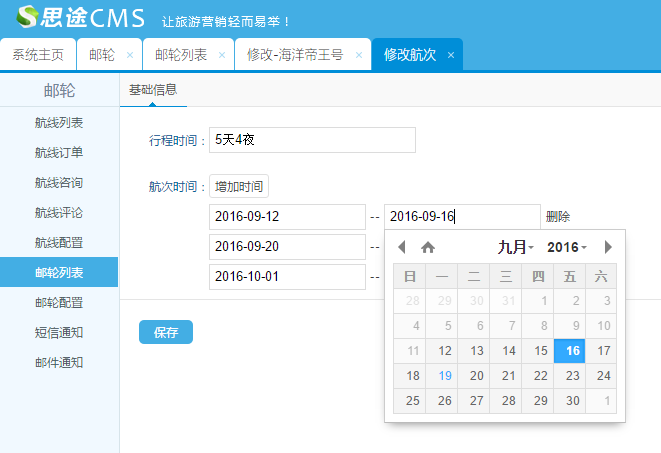Click the calendar home (today) icon
Screen dimensions: 661x453
point(428,247)
